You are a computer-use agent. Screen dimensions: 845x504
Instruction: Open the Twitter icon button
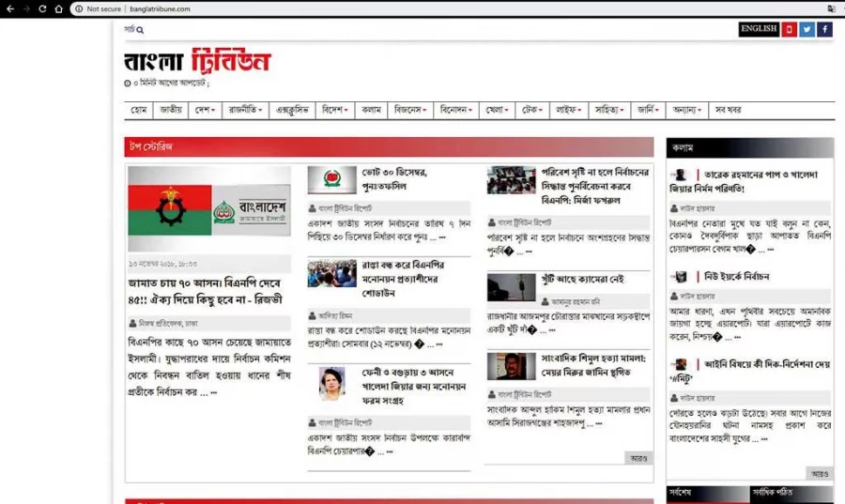[x=807, y=29]
